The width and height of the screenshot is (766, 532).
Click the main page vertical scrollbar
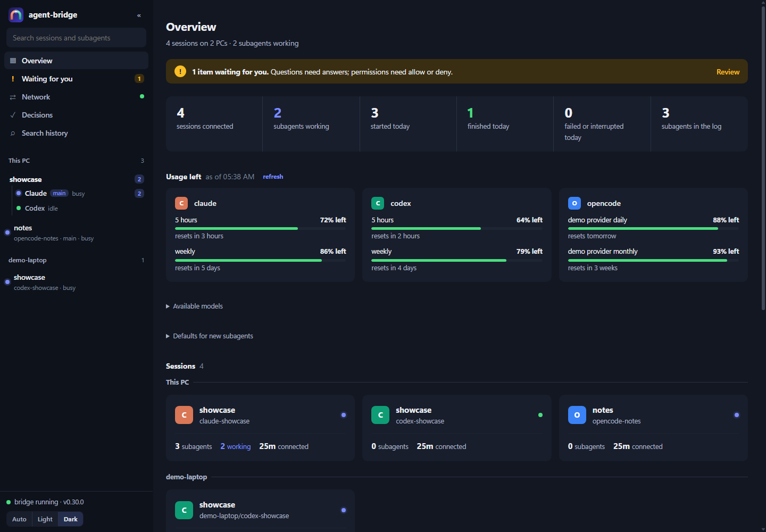pos(763,158)
